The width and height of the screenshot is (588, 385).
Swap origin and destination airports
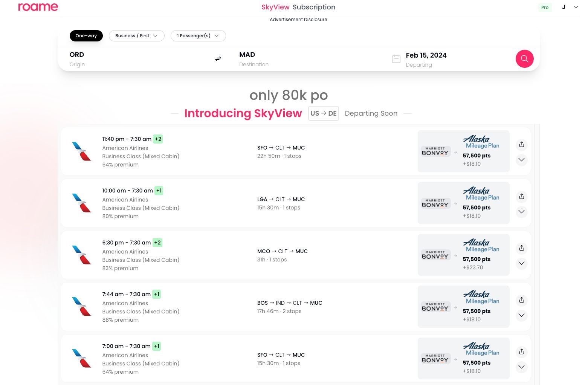(x=218, y=59)
